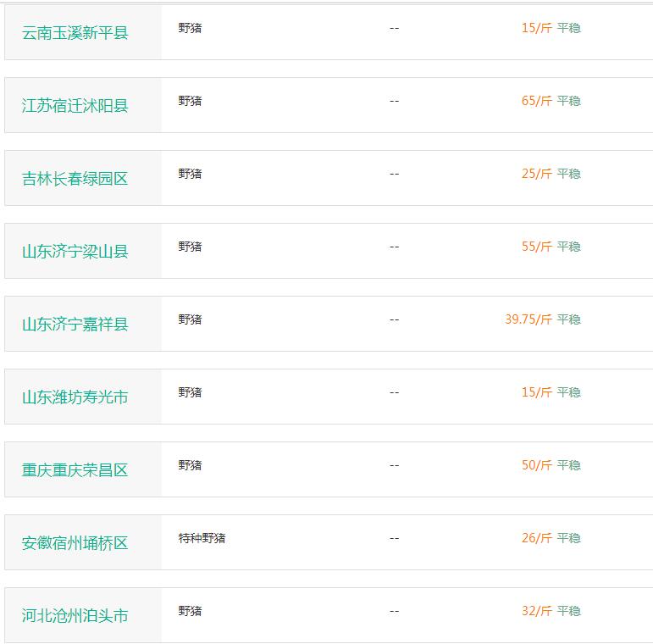This screenshot has width=653, height=644.
Task: Click the 25/斤 price in 绿园区 row
Action: (x=537, y=174)
